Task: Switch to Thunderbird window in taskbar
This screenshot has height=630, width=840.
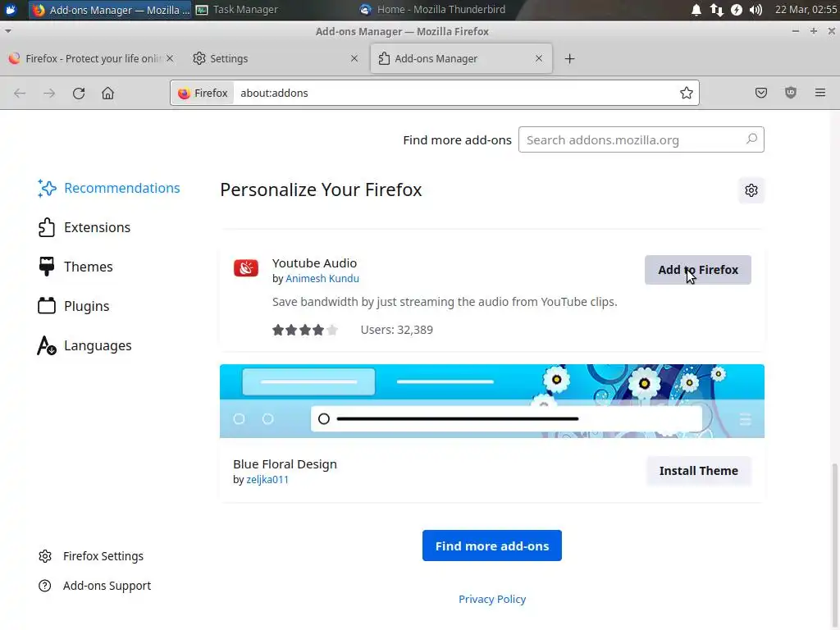Action: coord(433,10)
